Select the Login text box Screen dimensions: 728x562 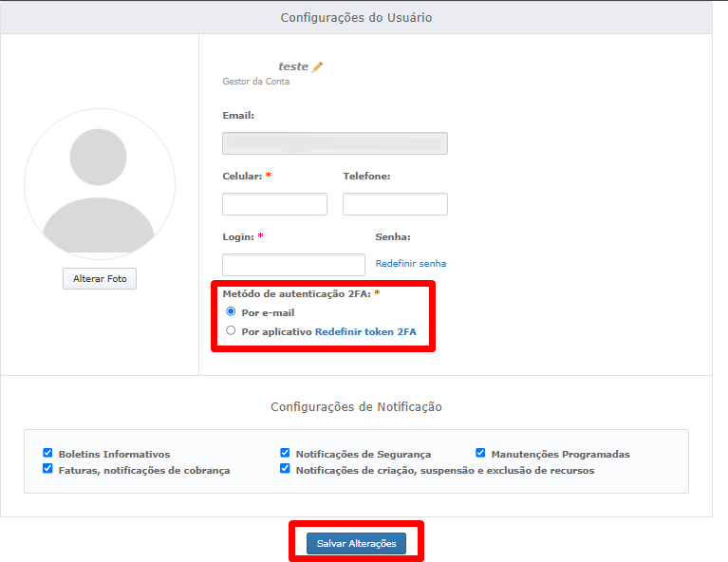tap(293, 264)
